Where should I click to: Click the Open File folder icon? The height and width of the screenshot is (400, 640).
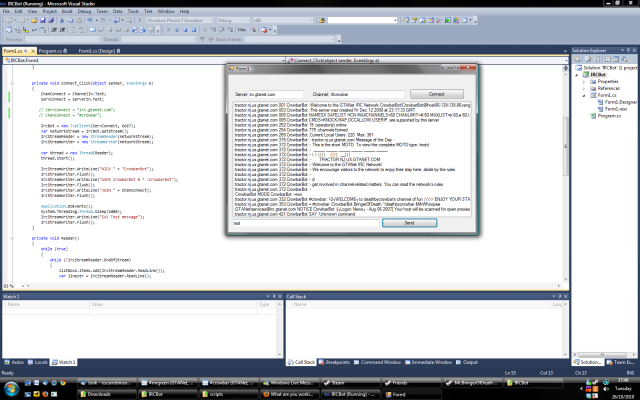tap(34, 20)
